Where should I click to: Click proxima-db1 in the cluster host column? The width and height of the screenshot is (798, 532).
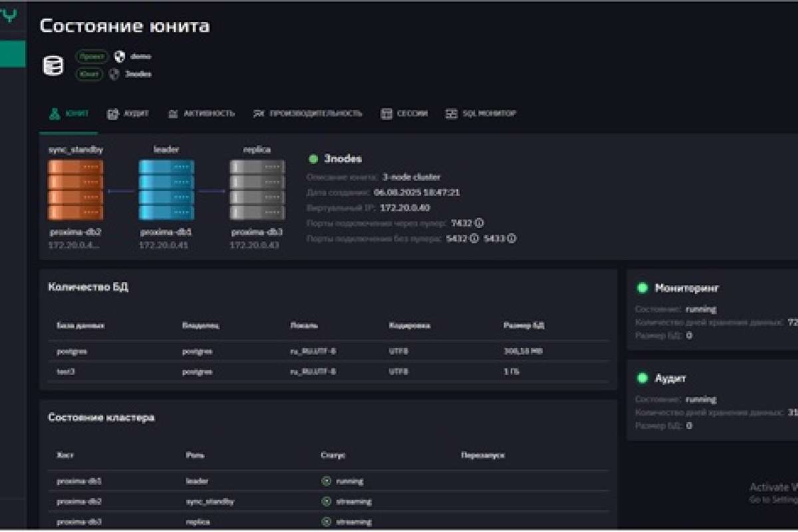[79, 481]
